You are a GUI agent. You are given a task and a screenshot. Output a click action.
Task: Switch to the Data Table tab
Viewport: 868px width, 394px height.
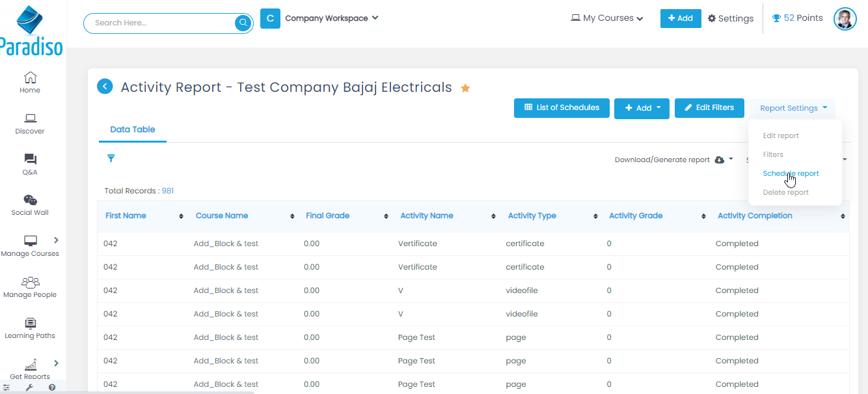pyautogui.click(x=133, y=130)
